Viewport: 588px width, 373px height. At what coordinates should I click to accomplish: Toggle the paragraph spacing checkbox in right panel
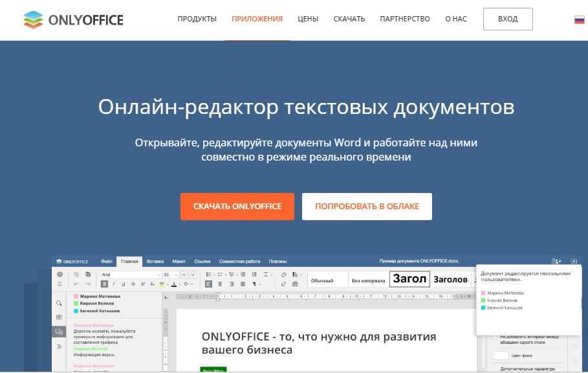495,337
